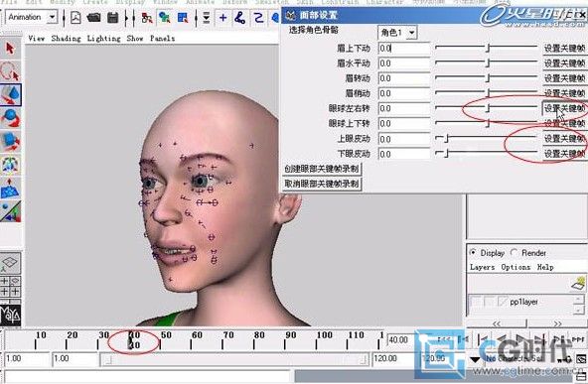Open the 角色1 character dropdown
This screenshot has width=588, height=384.
click(x=411, y=33)
